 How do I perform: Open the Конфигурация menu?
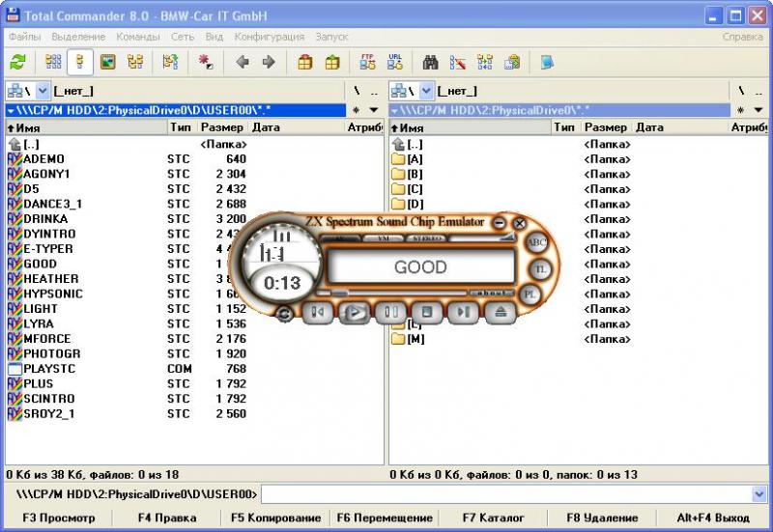pyautogui.click(x=269, y=37)
